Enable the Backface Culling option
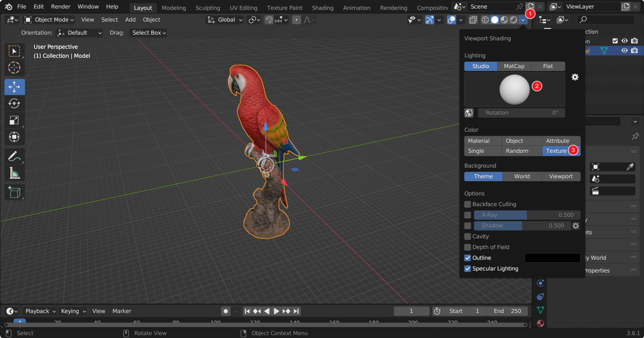 (x=468, y=204)
